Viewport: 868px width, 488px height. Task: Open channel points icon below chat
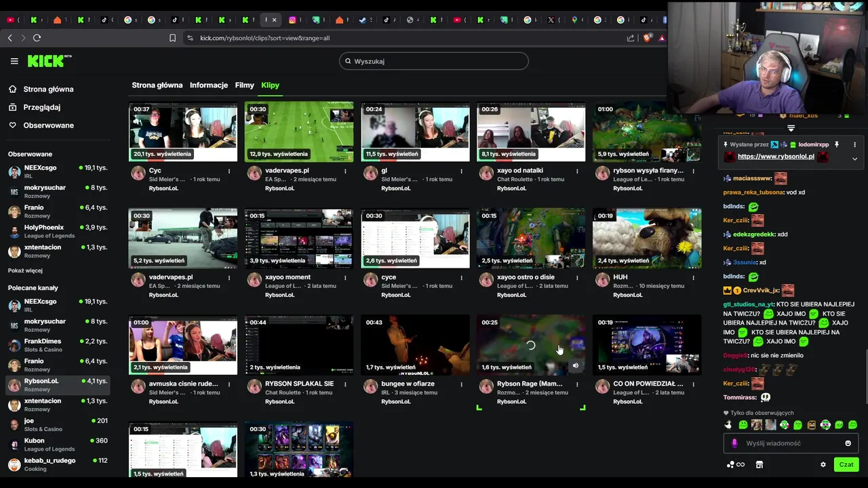coord(736,465)
